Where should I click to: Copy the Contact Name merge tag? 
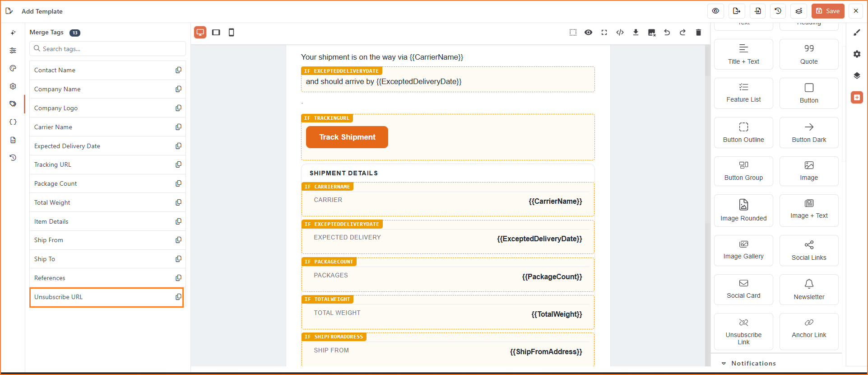pyautogui.click(x=178, y=70)
